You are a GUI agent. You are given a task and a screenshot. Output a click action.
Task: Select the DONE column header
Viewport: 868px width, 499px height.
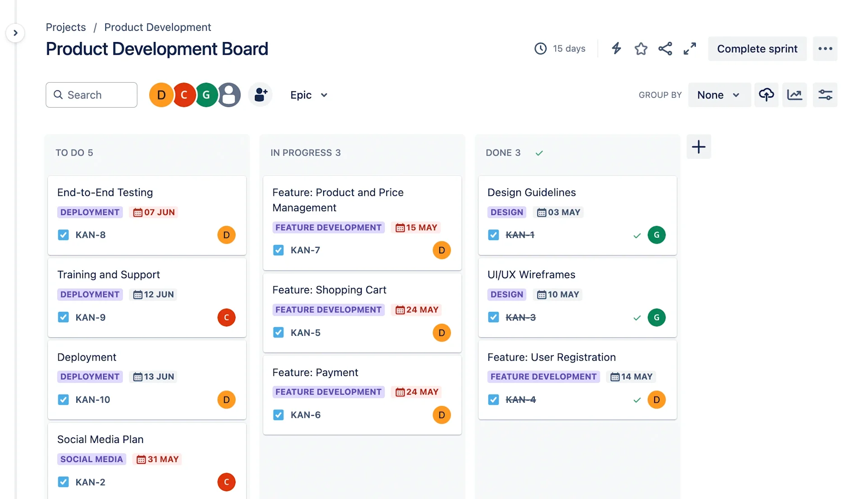[503, 153]
